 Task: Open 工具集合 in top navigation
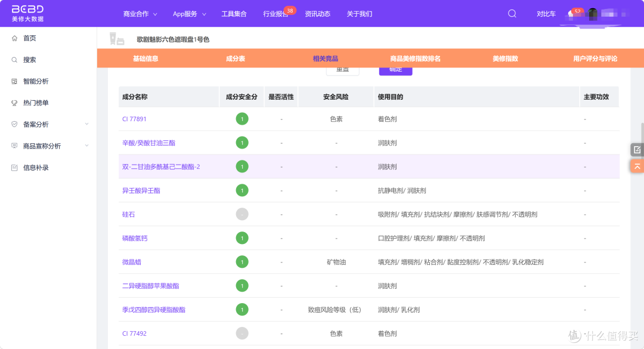(x=234, y=14)
